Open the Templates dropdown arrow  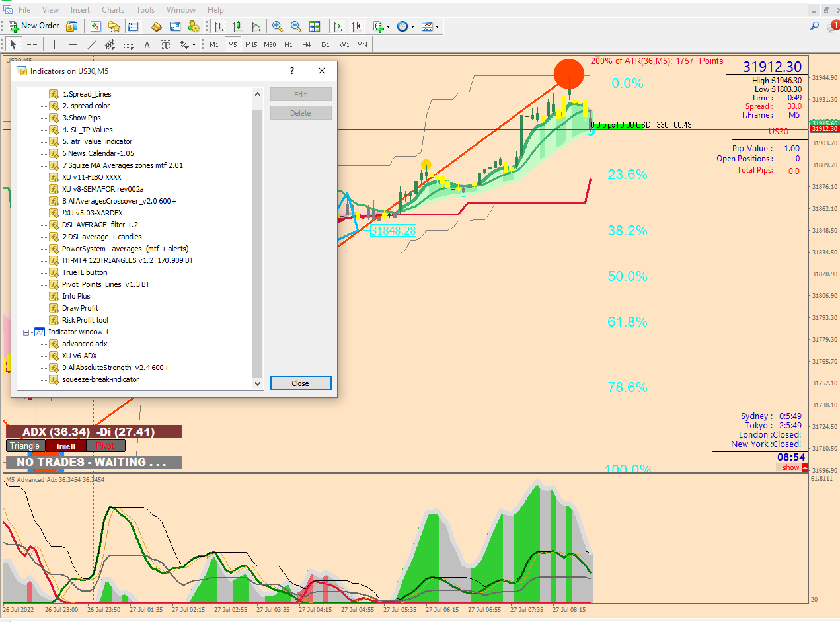(438, 27)
